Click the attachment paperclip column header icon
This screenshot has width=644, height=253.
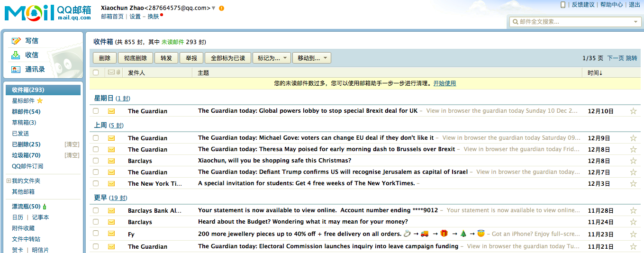tap(118, 72)
